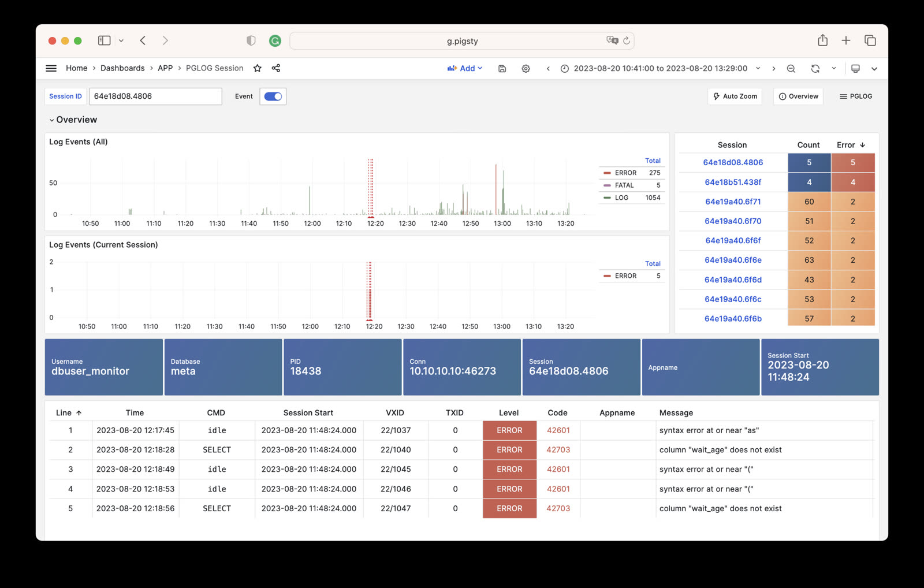
Task: Click the Auto Zoom button
Action: click(735, 96)
